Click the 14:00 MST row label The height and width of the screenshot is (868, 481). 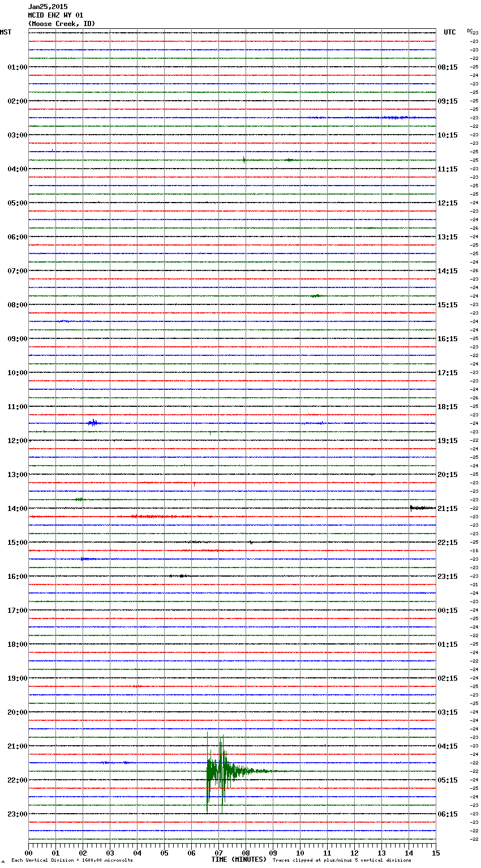17,509
